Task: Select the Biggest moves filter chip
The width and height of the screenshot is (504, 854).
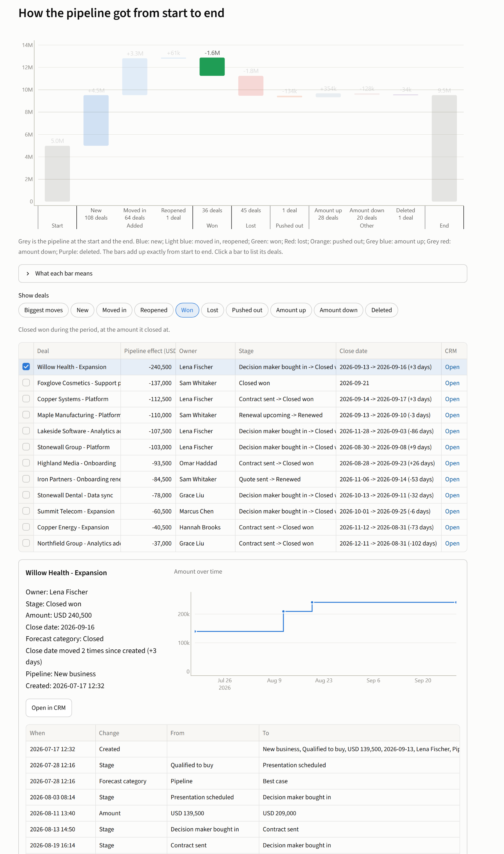Action: [x=43, y=310]
